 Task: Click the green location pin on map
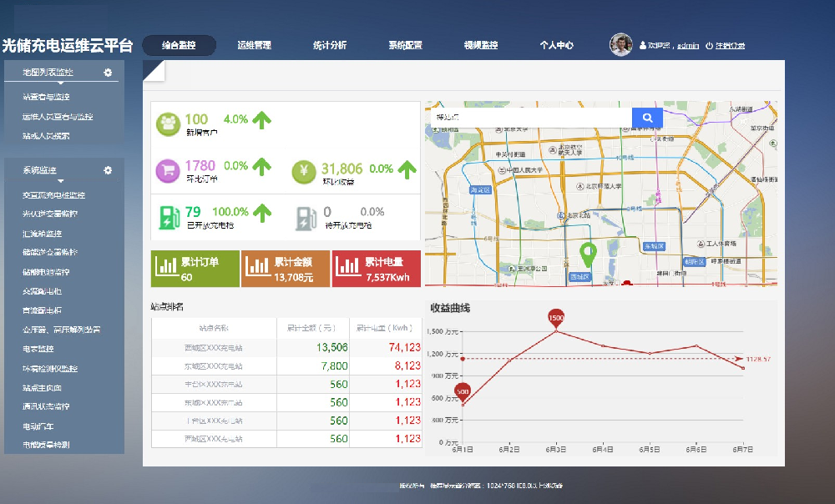click(589, 254)
